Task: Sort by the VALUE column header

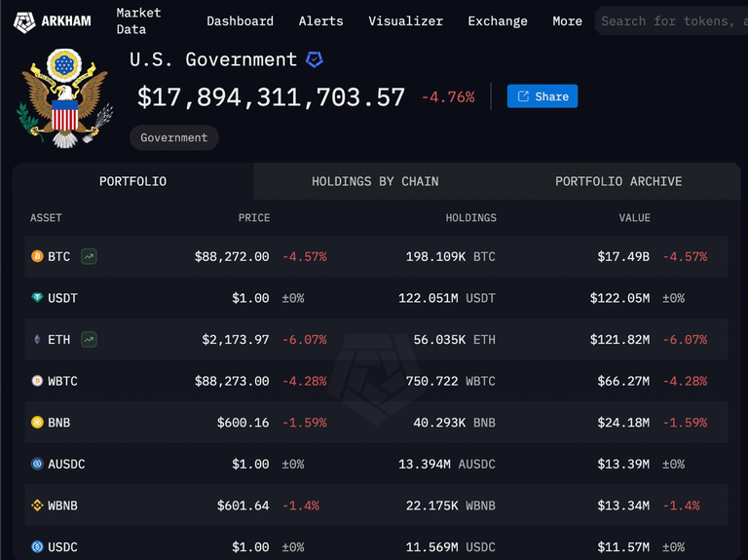Action: pyautogui.click(x=634, y=218)
